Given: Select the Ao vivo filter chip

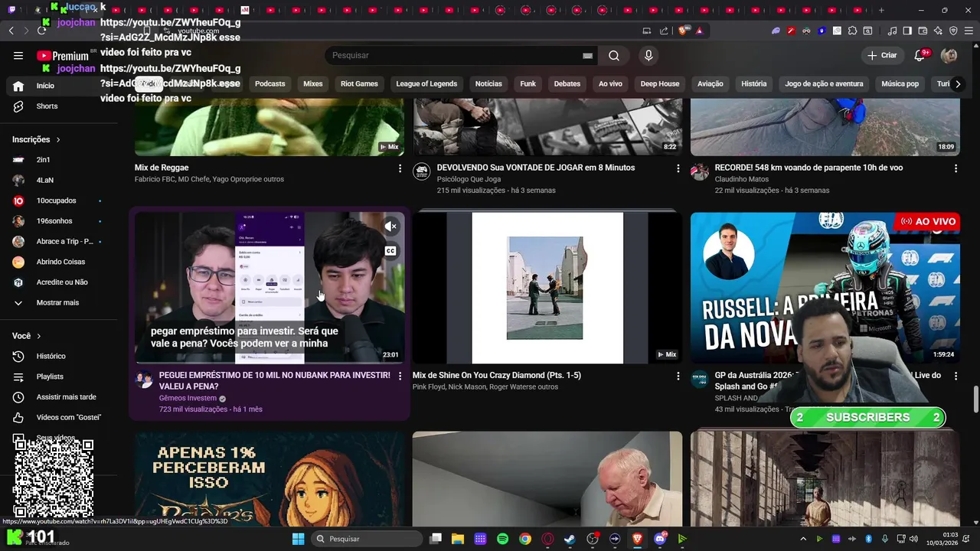Looking at the screenshot, I should (610, 84).
